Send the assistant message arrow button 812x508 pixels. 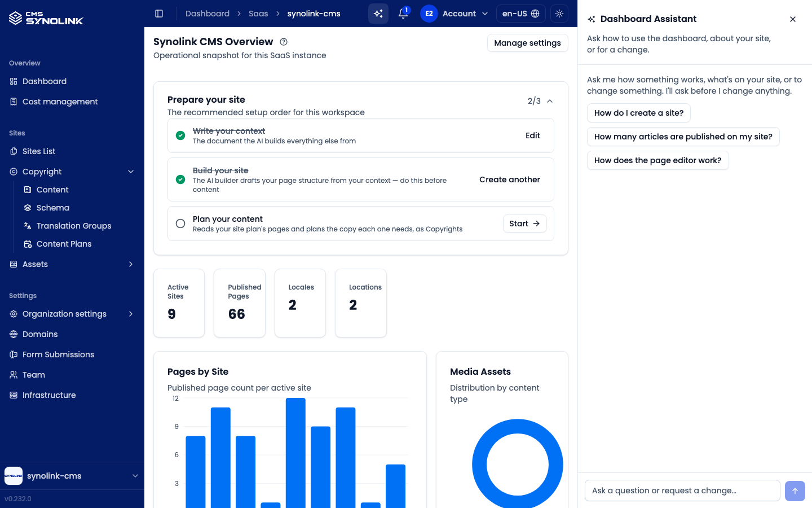[x=795, y=491]
